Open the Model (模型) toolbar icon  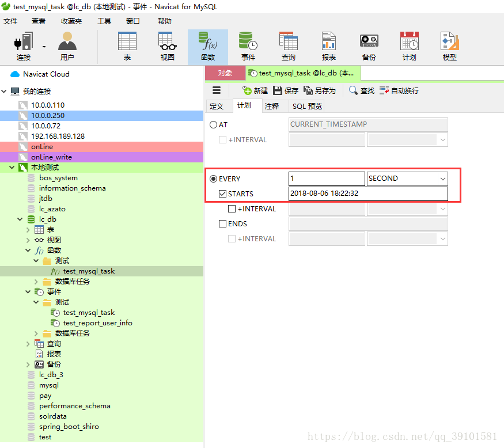point(450,46)
